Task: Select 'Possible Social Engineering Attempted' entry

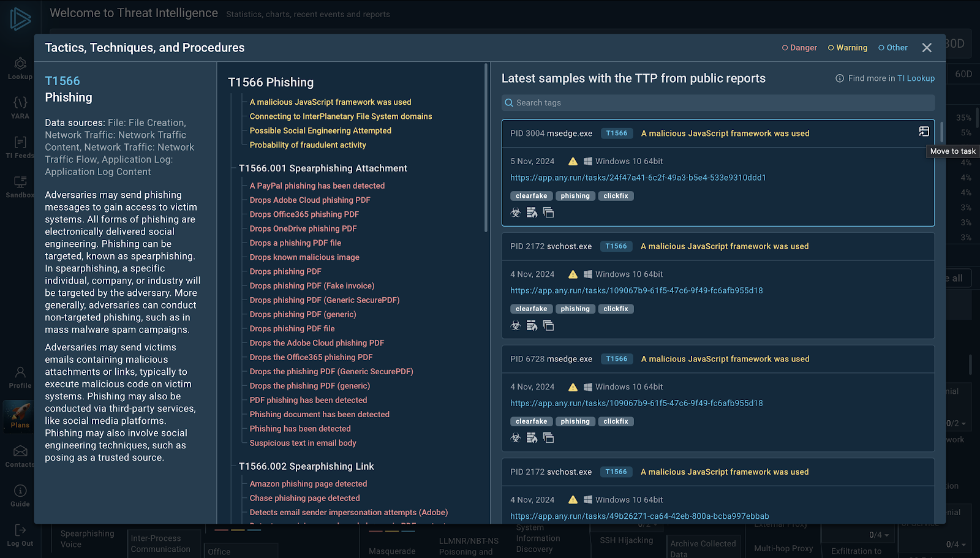Action: [320, 130]
